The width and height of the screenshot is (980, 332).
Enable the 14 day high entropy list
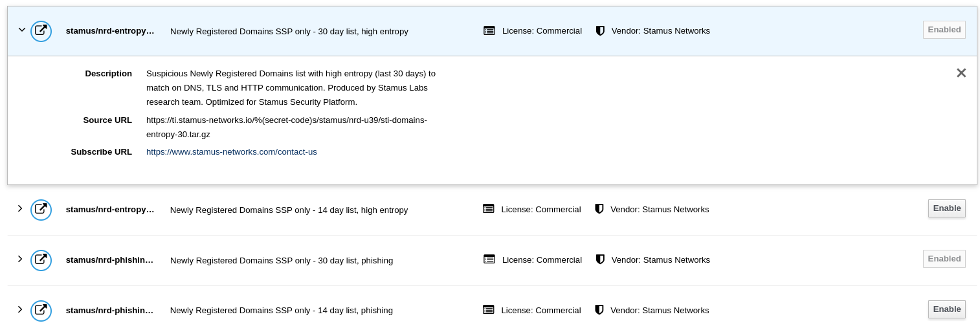pyautogui.click(x=946, y=208)
